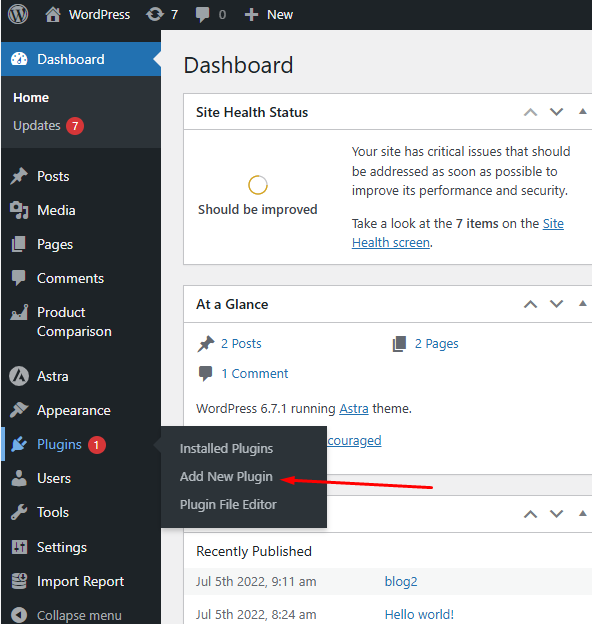Screen dimensions: 592x624
Task: Open Comments menu in sidebar
Action: point(70,278)
